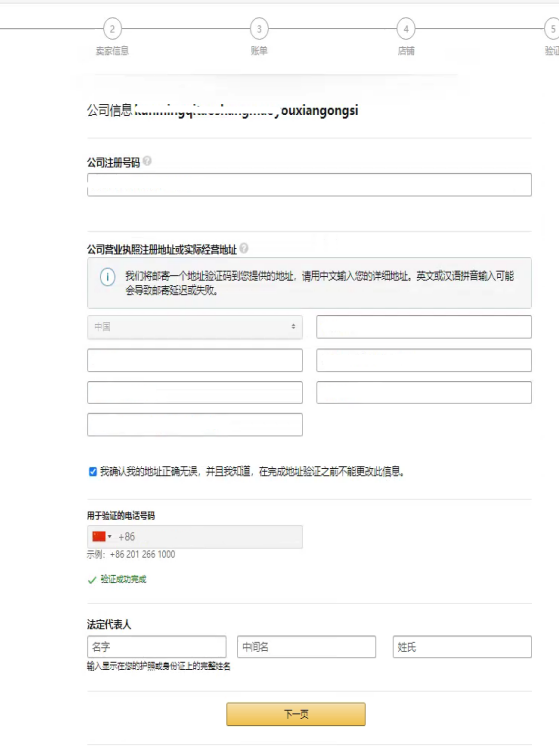Open the 中国 country dropdown
Viewport: 559px width, 746px height.
(195, 327)
